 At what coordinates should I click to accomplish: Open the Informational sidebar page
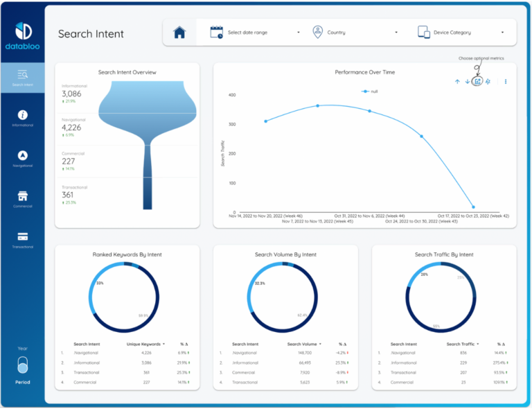[x=22, y=118]
